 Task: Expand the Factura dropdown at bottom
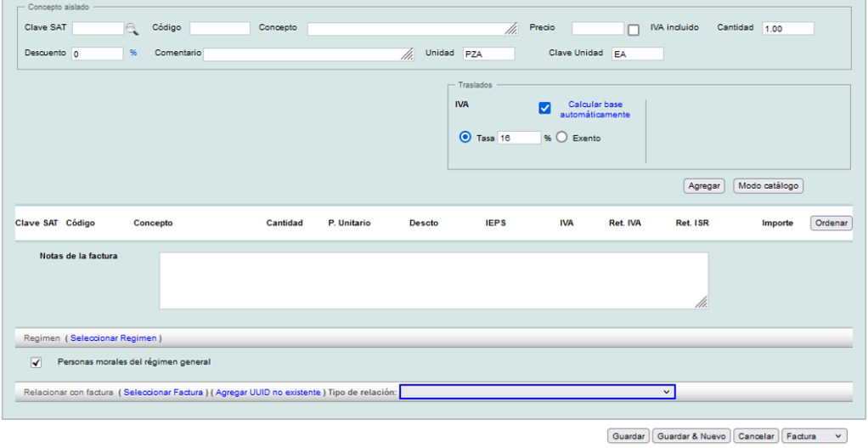814,436
